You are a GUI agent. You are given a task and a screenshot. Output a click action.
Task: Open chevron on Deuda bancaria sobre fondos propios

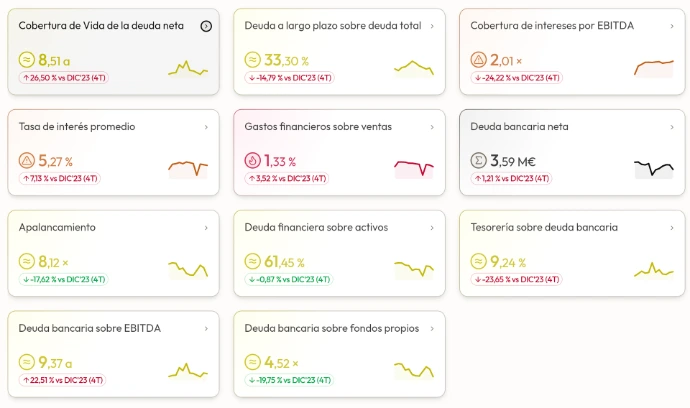point(432,328)
